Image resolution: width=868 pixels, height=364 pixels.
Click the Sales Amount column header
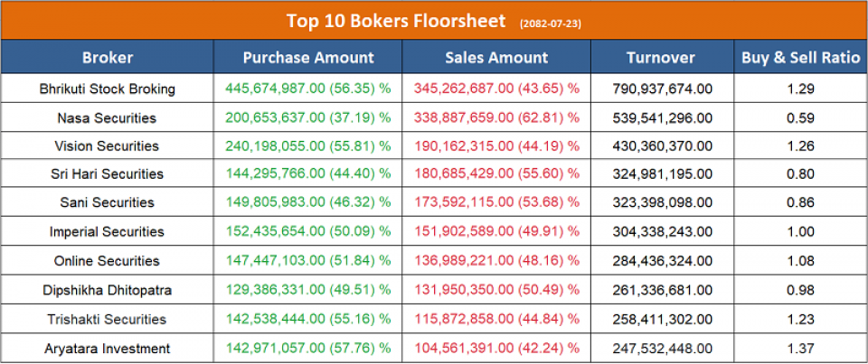coord(496,58)
